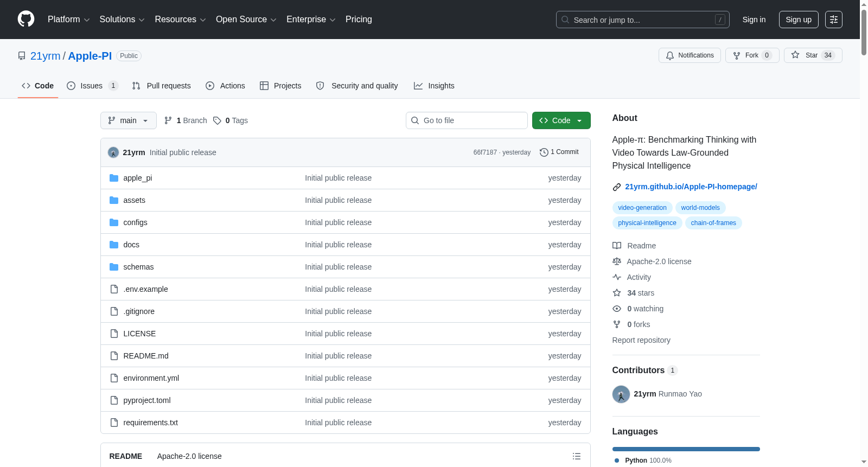Click the Sign up button

click(x=799, y=20)
